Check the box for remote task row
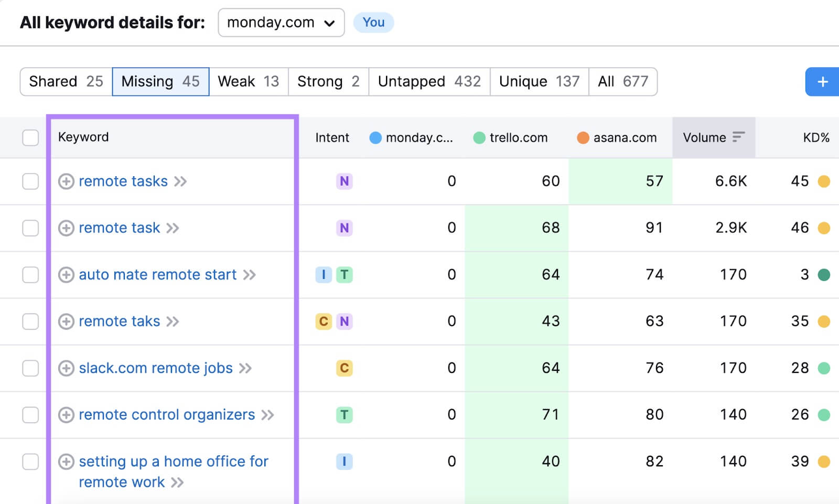 click(30, 228)
